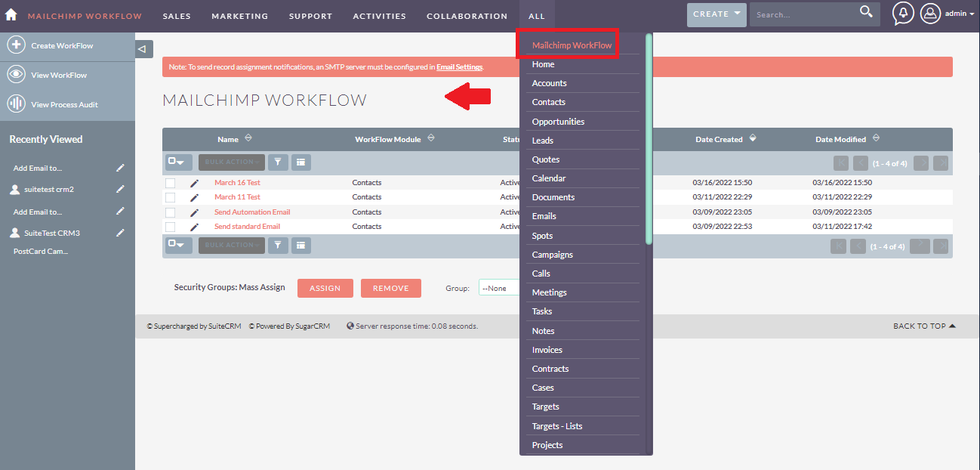Image resolution: width=980 pixels, height=470 pixels.
Task: Open the ACTIVITIES menu
Action: (x=379, y=16)
